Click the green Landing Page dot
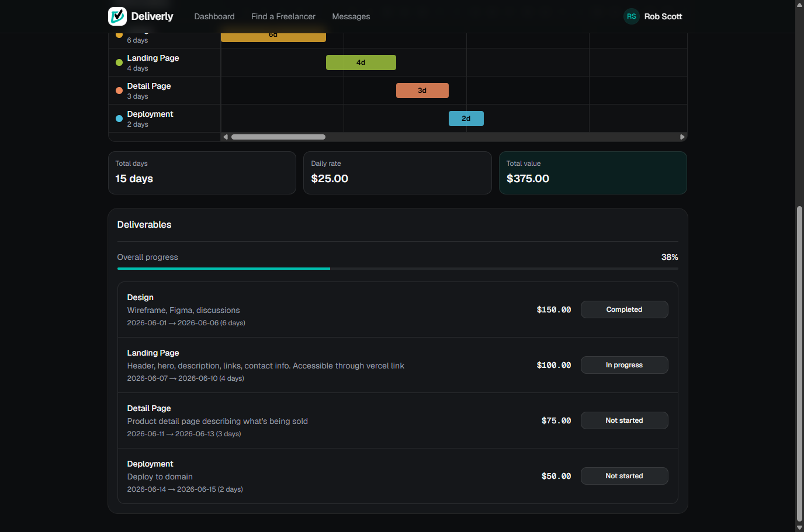This screenshot has width=804, height=532. (119, 62)
